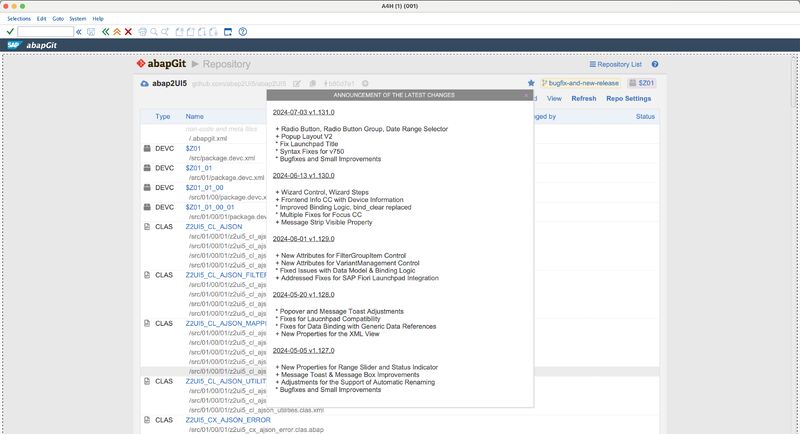This screenshot has height=434, width=800.
Task: Open class Z2UI5_CL_AJSON_MAPPING link
Action: (226, 323)
